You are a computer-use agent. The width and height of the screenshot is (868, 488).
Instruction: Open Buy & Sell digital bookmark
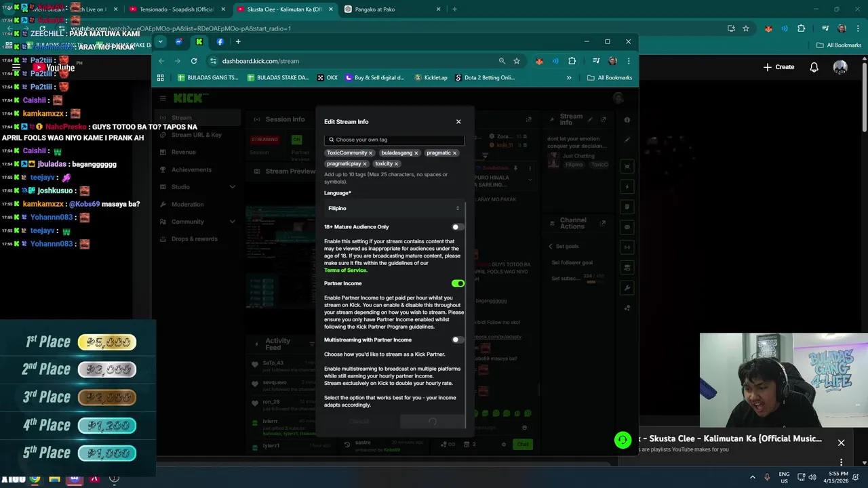(375, 78)
